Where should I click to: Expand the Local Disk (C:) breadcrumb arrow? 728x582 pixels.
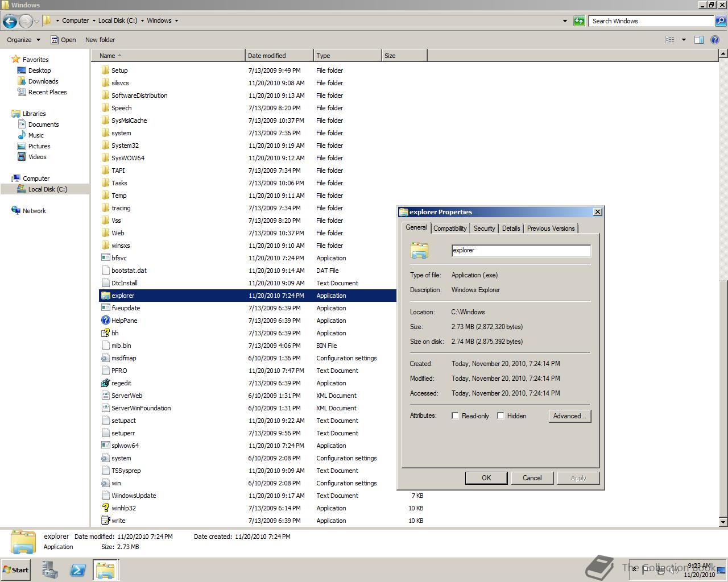pos(142,20)
